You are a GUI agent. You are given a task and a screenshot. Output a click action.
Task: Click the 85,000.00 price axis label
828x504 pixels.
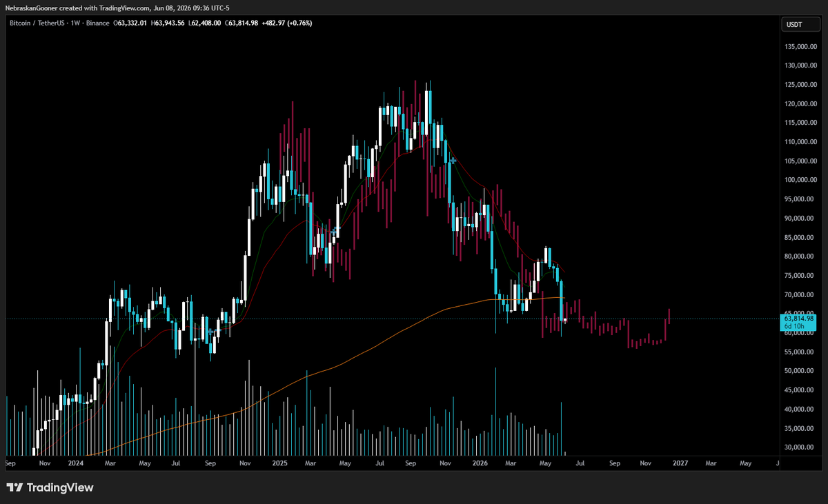tap(800, 238)
